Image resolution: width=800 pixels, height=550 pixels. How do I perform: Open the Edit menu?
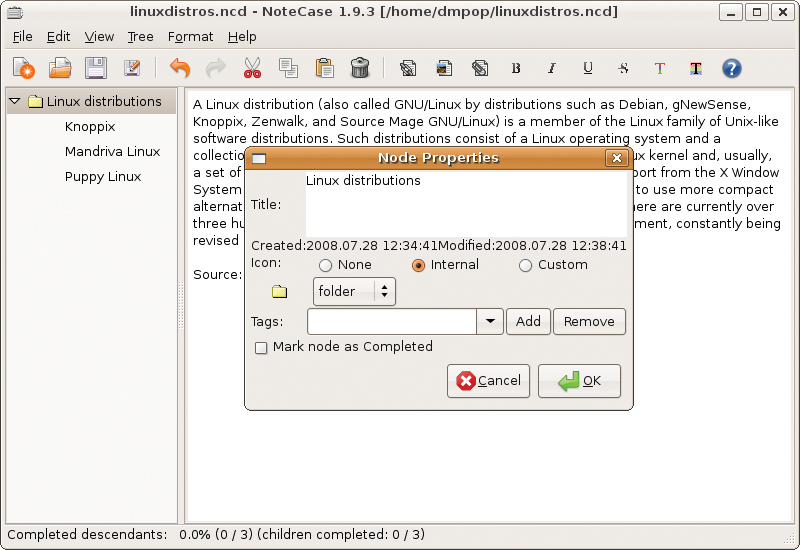pyautogui.click(x=59, y=37)
